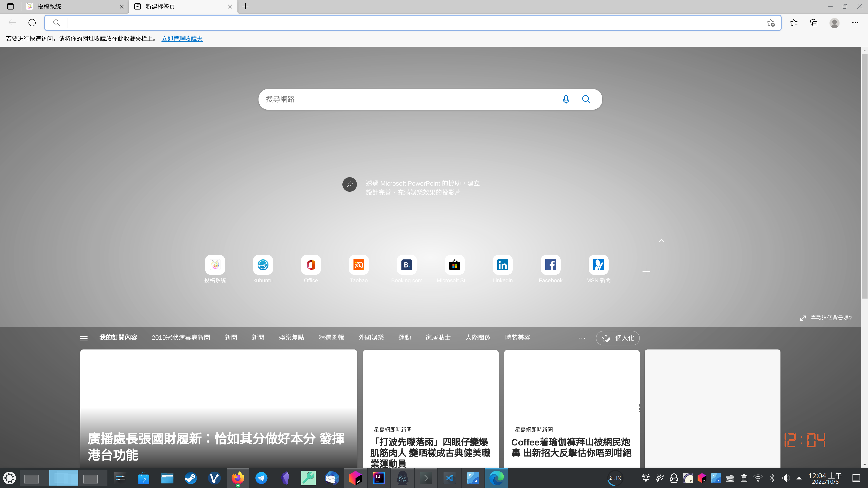Click the 個人化 button

pos(617,338)
